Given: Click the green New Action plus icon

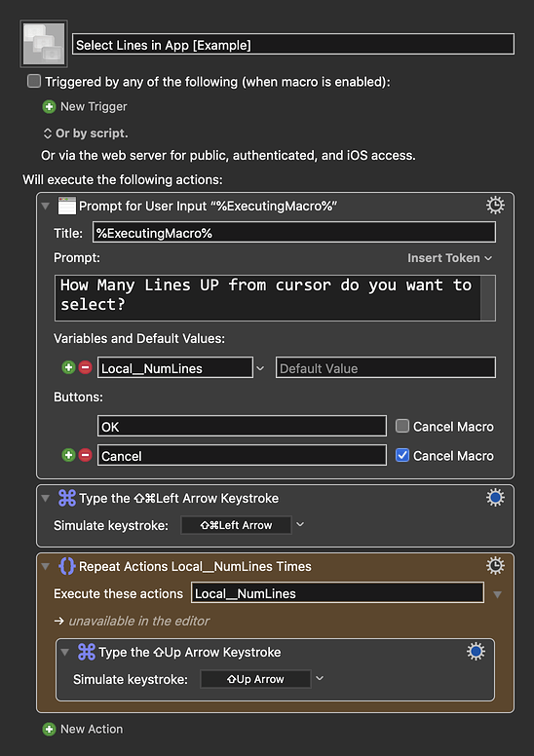Looking at the screenshot, I should click(x=49, y=729).
